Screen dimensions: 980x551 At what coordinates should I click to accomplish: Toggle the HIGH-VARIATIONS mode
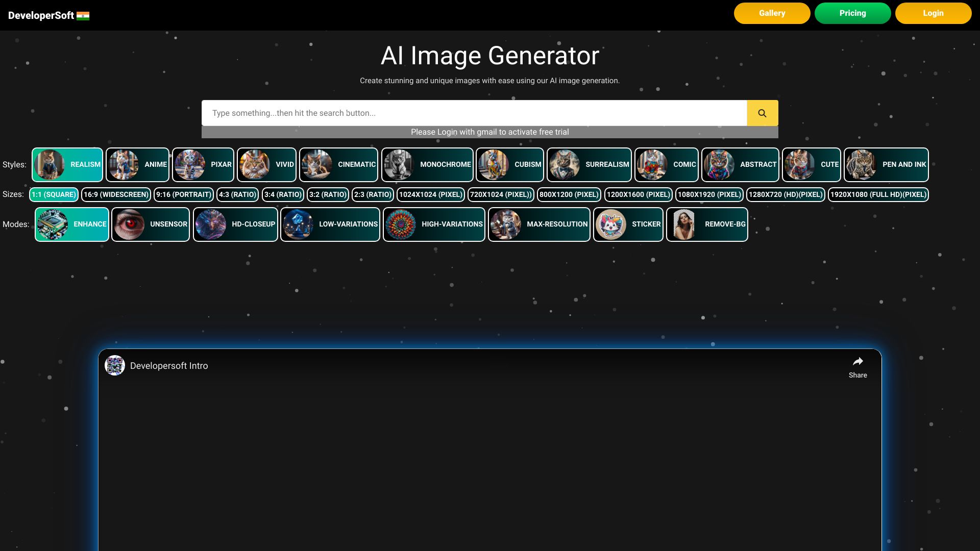433,224
